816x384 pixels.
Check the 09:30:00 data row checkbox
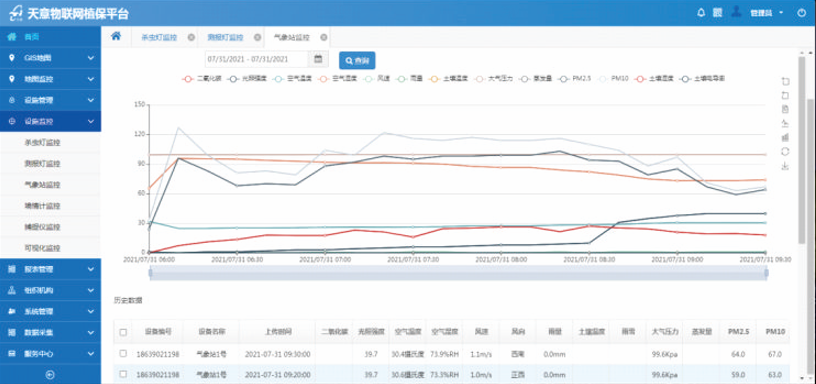tap(123, 353)
